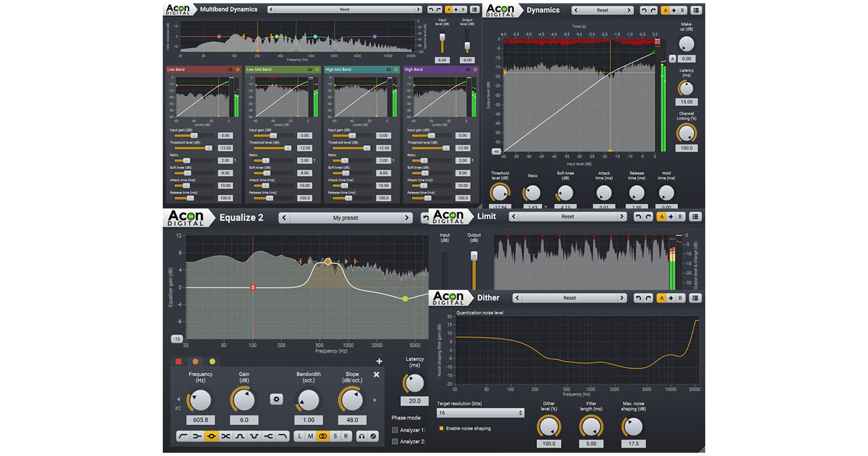Go to next preset in Limit plugin

[x=622, y=217]
